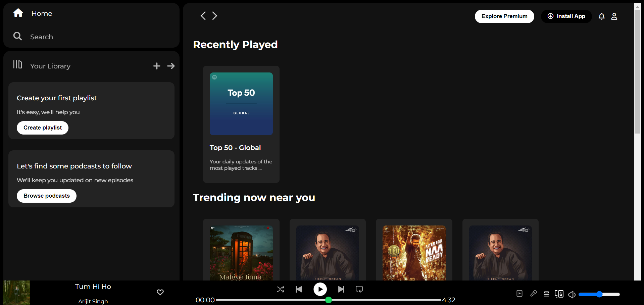Click the Top 50 - Global title

[x=235, y=148]
